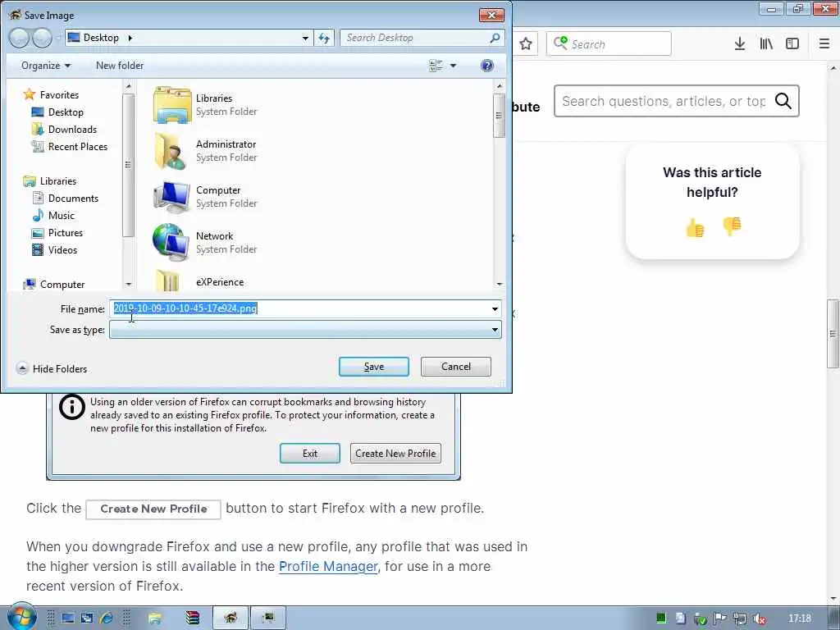The width and height of the screenshot is (840, 630).
Task: Open the Windows Start orb
Action: (x=21, y=617)
